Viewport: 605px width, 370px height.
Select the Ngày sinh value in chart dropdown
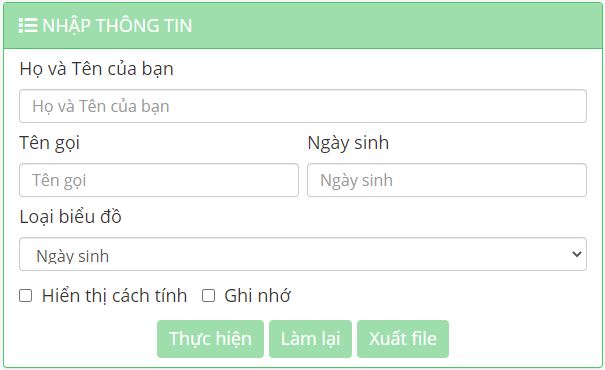click(x=73, y=256)
